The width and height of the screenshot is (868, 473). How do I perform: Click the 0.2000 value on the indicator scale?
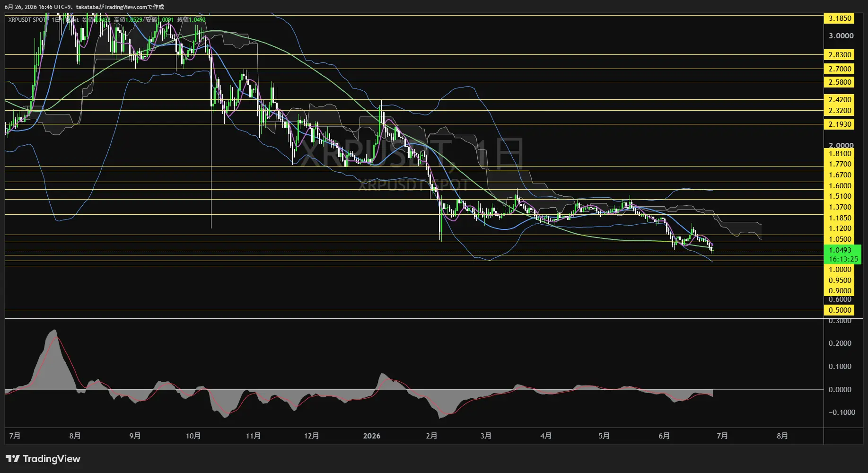[x=840, y=343]
